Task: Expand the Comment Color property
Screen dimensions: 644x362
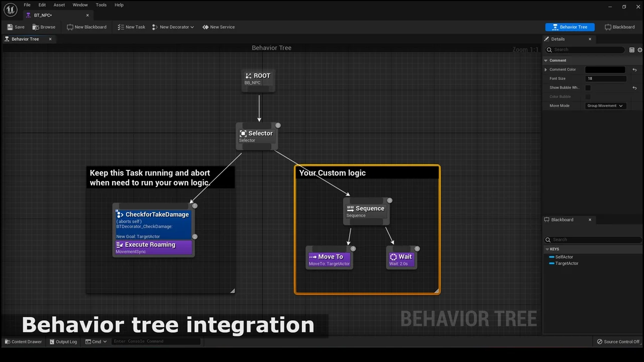Action: pyautogui.click(x=546, y=70)
